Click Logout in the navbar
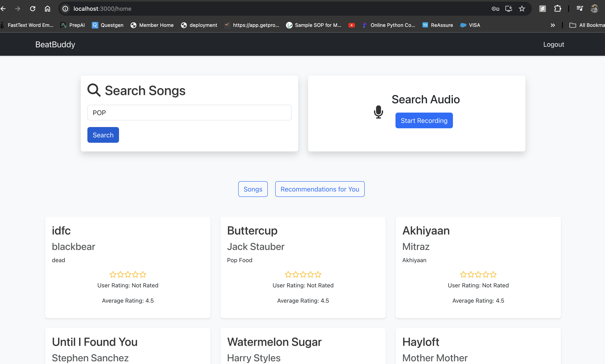The width and height of the screenshot is (605, 364). click(554, 44)
